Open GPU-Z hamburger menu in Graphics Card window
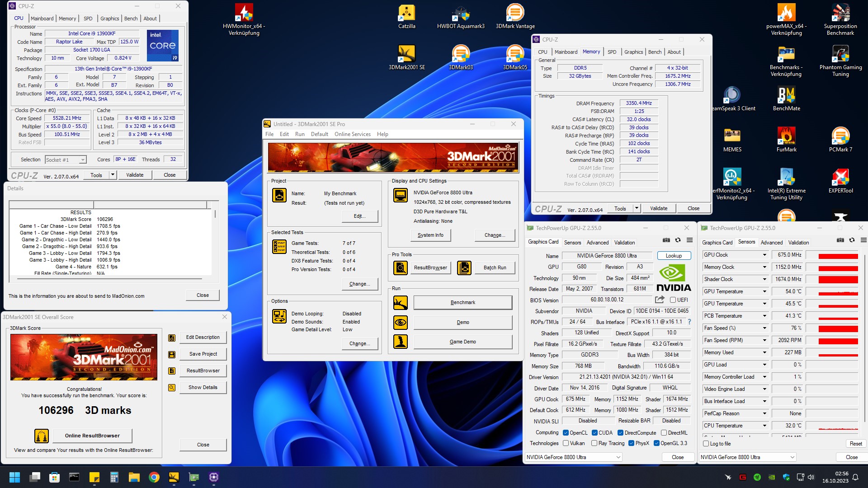The height and width of the screenshot is (488, 868). (x=689, y=240)
